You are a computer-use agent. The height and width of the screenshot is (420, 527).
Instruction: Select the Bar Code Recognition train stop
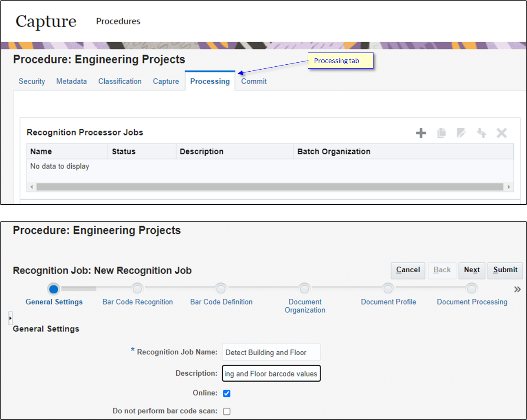tap(137, 289)
